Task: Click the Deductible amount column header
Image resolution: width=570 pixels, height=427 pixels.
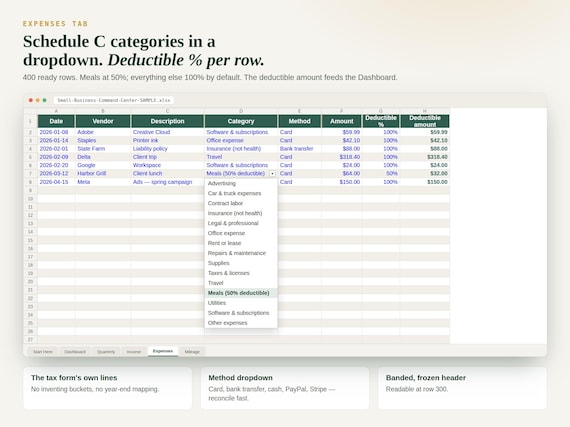Action: tap(425, 121)
